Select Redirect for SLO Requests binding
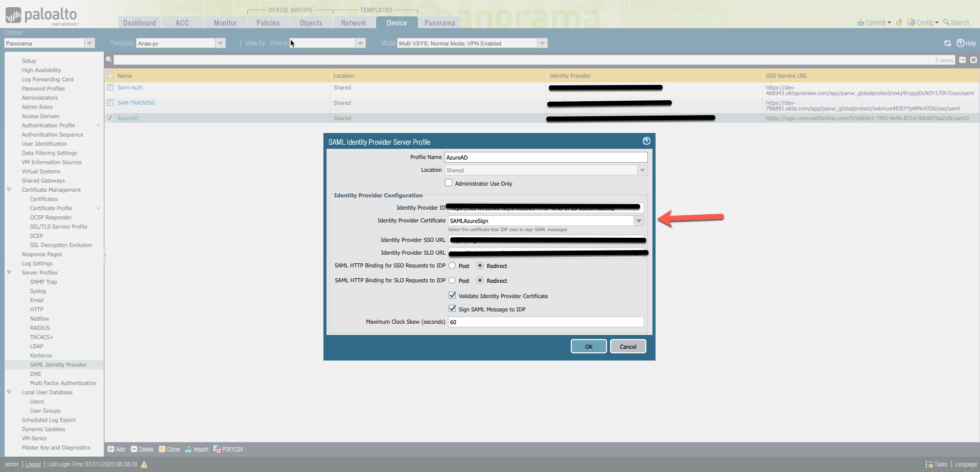980x472 pixels. pyautogui.click(x=480, y=281)
